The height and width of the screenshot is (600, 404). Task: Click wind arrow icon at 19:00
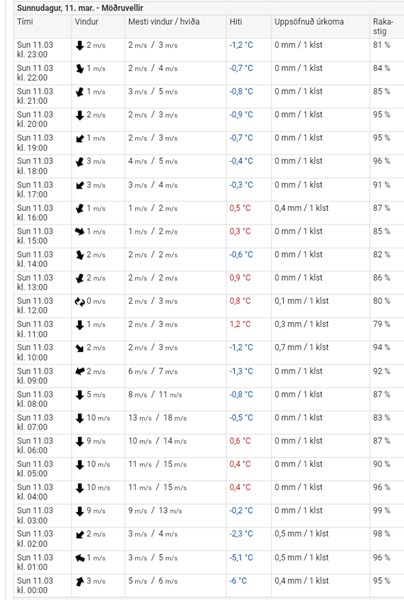point(80,139)
